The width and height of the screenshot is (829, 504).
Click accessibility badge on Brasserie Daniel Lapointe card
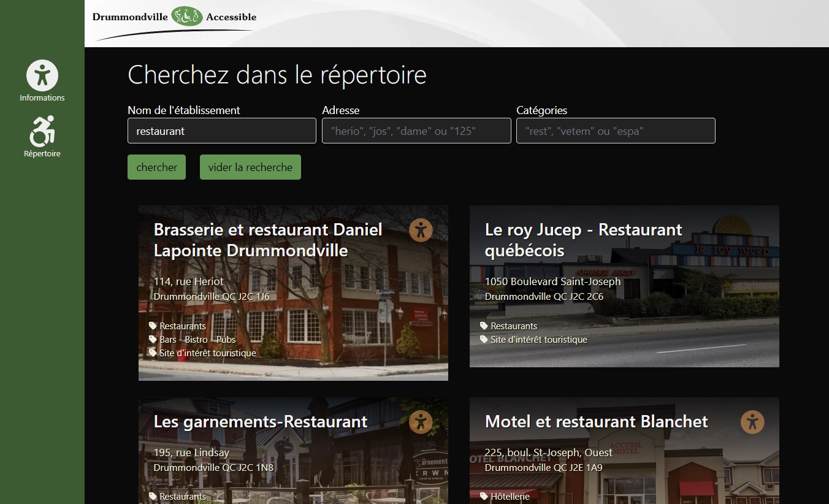pos(421,230)
